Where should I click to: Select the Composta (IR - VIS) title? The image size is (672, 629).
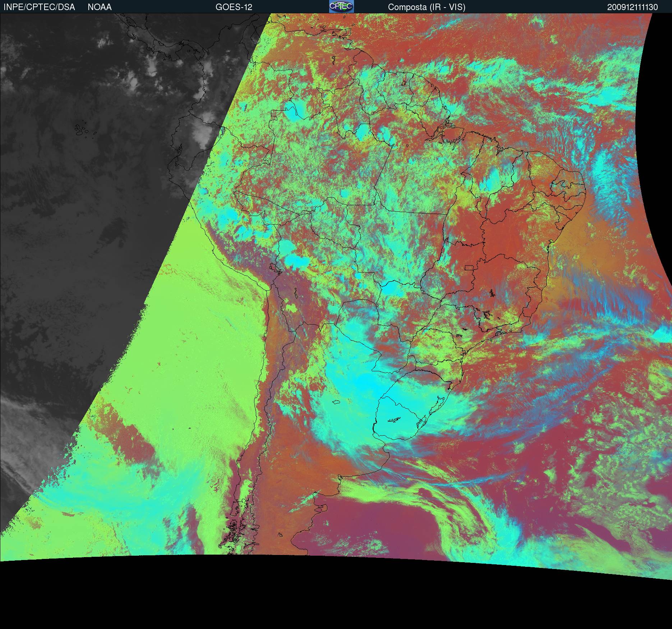point(427,7)
